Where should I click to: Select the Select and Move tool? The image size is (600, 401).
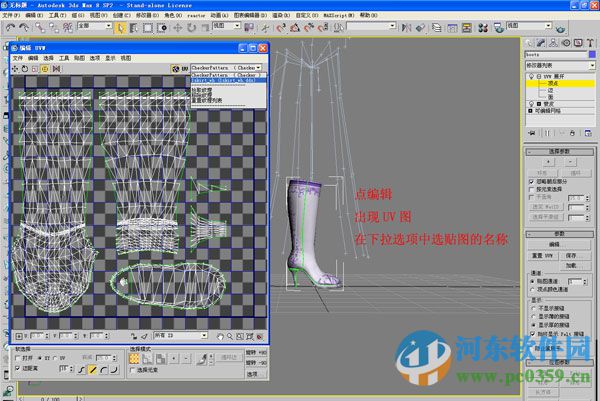[178, 28]
